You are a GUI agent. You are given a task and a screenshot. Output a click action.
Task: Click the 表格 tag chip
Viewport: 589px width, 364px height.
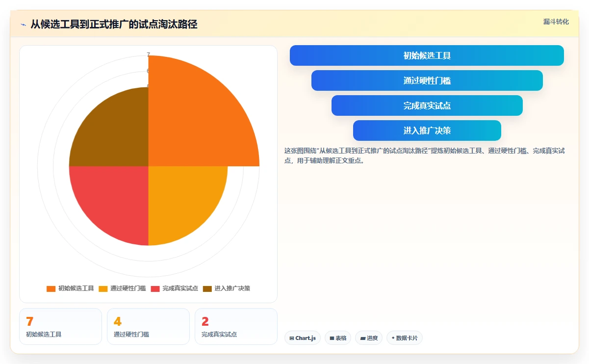[338, 338]
